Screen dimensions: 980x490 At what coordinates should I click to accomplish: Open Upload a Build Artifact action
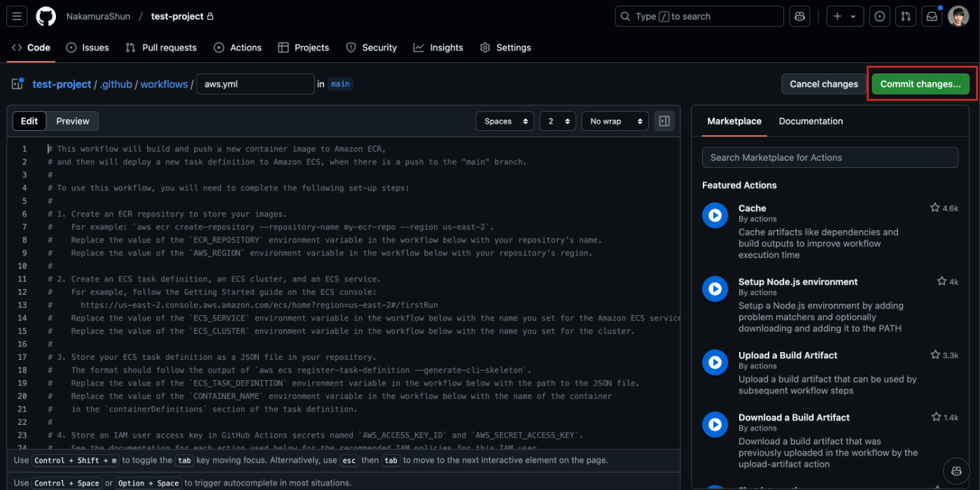[788, 355]
